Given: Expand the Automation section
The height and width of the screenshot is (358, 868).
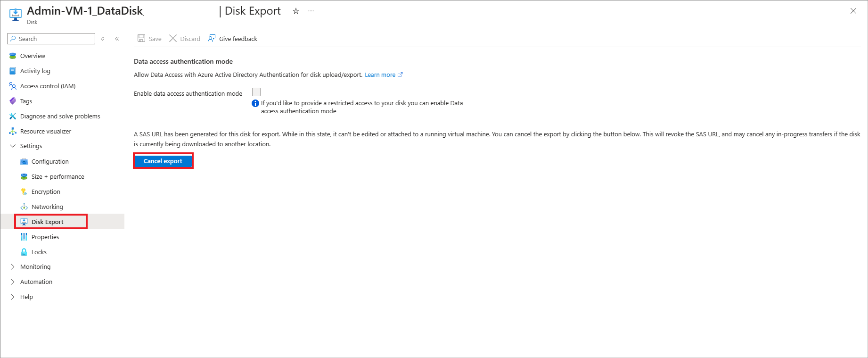Looking at the screenshot, I should pyautogui.click(x=13, y=282).
